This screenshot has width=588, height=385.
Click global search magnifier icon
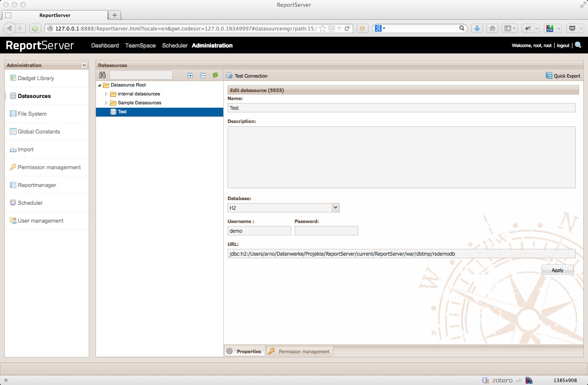click(578, 45)
